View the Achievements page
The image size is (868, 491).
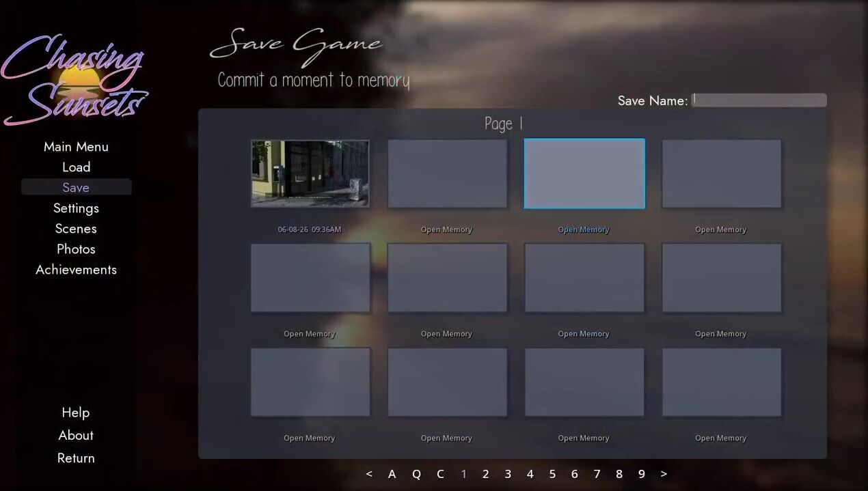[x=76, y=270]
